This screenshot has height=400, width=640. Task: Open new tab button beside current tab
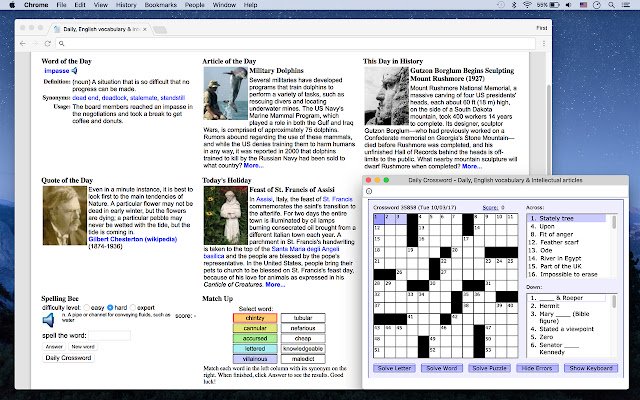[x=160, y=29]
